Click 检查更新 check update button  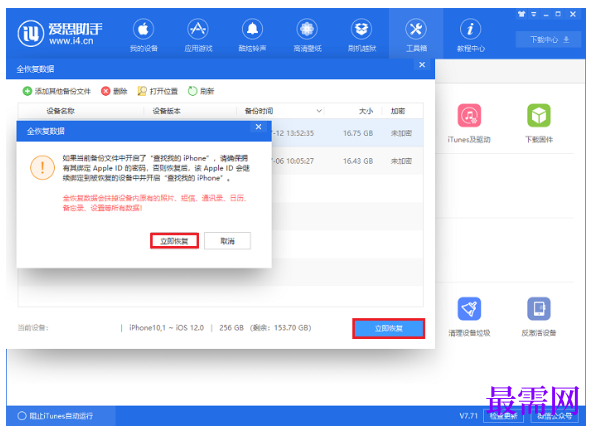(x=503, y=416)
